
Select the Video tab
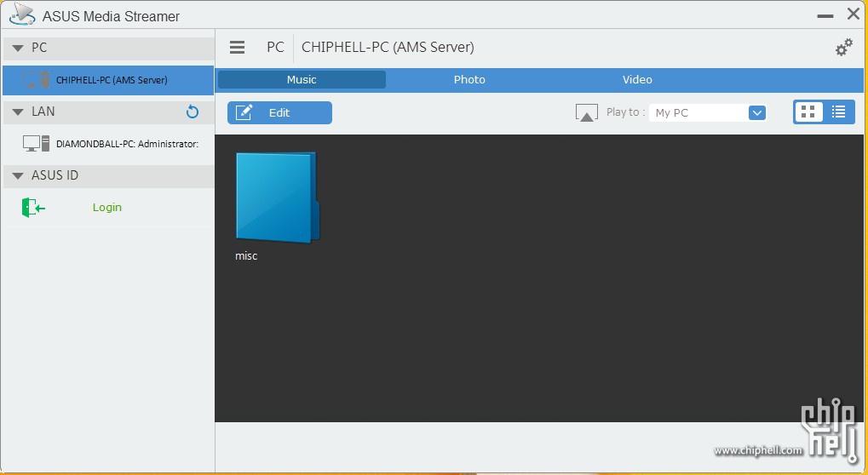pos(637,80)
